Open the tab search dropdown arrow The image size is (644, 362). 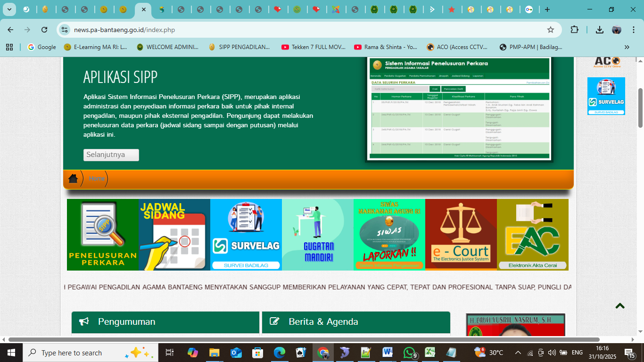(x=9, y=9)
